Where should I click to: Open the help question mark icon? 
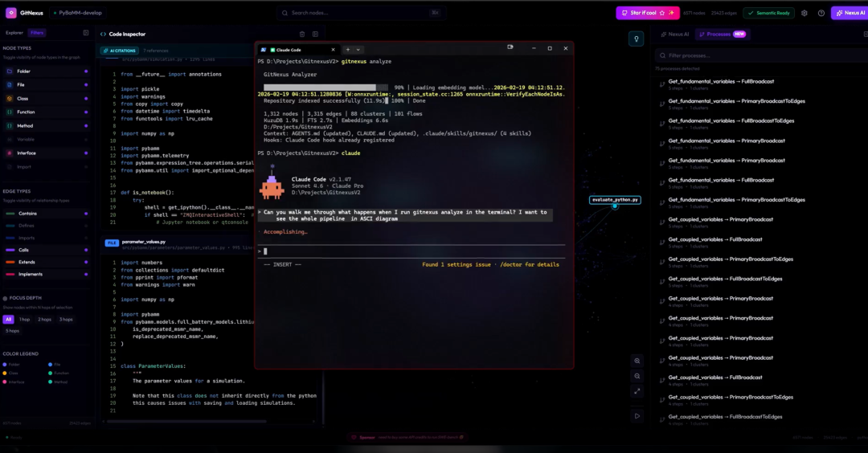[x=821, y=13]
